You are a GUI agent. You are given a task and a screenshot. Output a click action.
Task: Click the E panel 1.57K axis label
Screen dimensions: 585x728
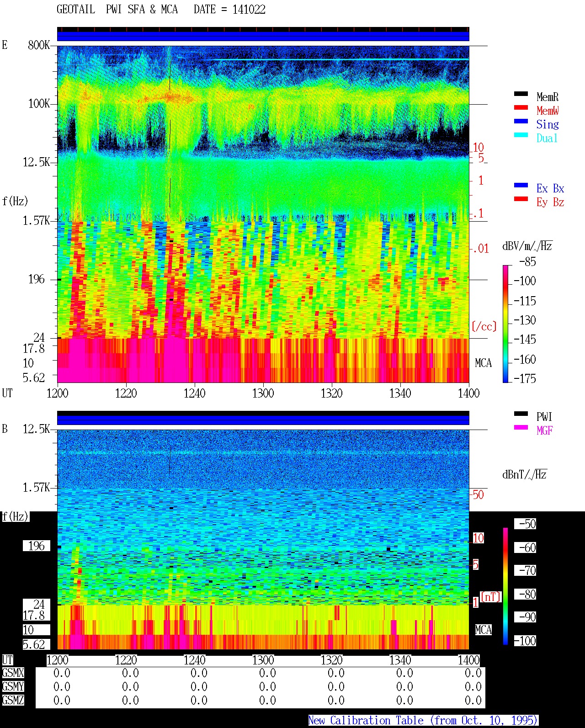click(37, 221)
